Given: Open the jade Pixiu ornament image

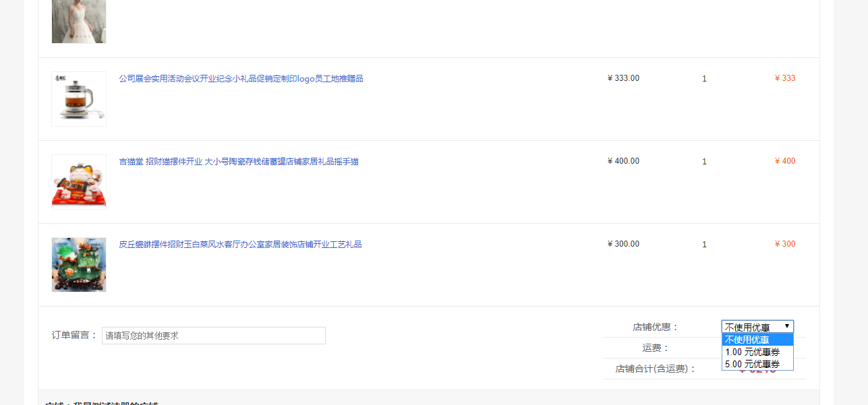Looking at the screenshot, I should tap(79, 265).
